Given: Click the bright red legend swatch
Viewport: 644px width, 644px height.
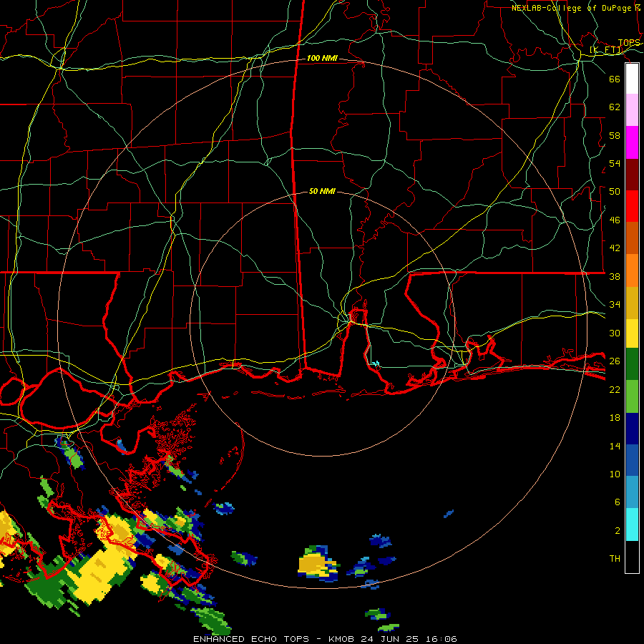Looking at the screenshot, I should point(632,206).
